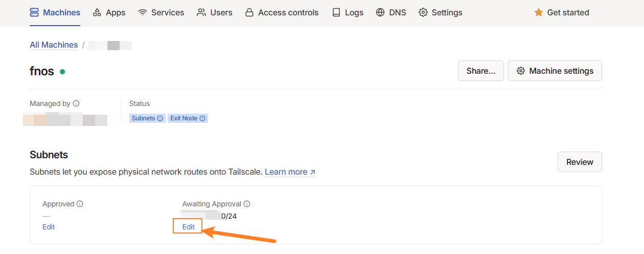
Task: Click the Settings gear icon in navigation
Action: coord(423,12)
